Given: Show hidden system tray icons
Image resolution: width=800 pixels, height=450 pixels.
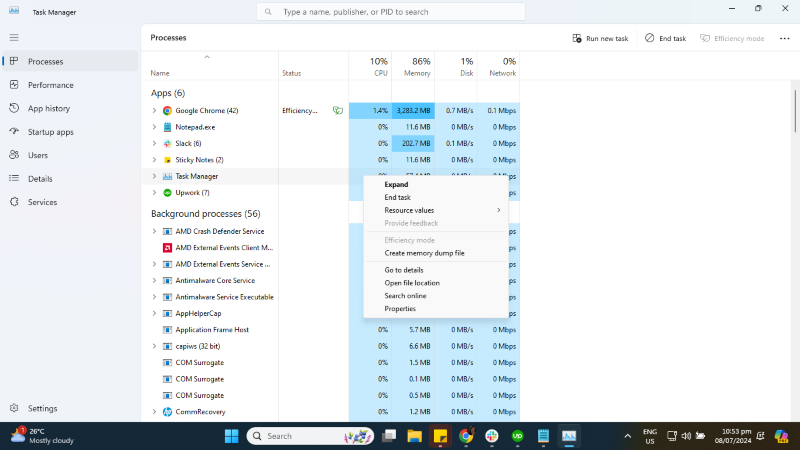Looking at the screenshot, I should [628, 436].
